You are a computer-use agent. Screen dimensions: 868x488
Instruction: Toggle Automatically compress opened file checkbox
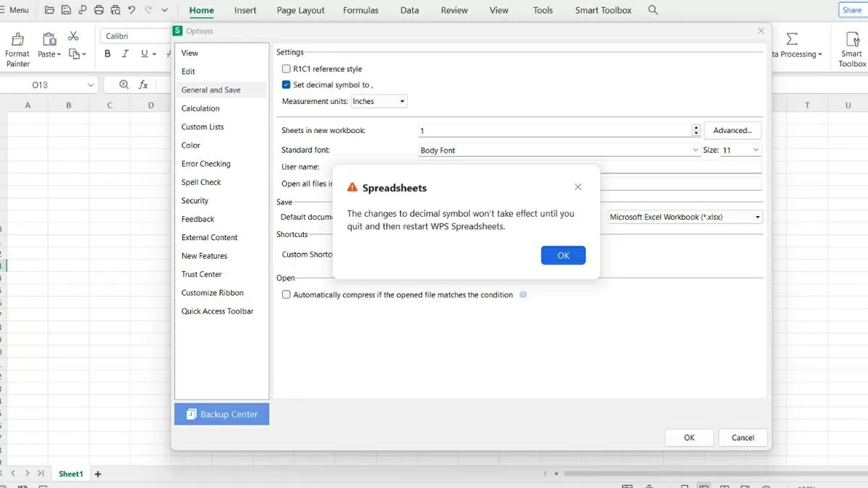[286, 295]
